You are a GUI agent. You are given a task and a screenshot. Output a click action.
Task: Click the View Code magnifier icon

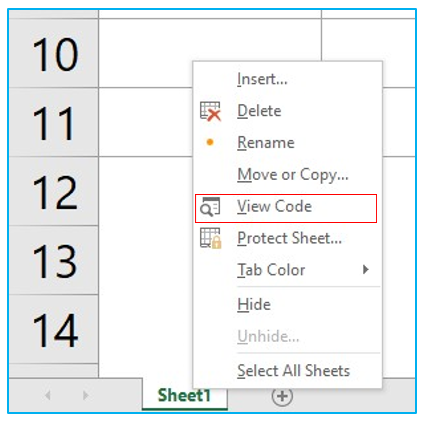click(x=210, y=207)
